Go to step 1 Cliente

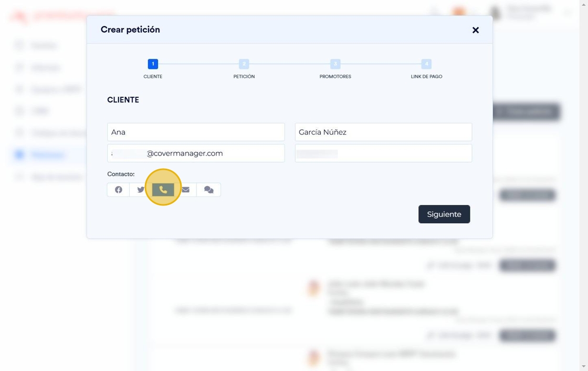tap(153, 64)
